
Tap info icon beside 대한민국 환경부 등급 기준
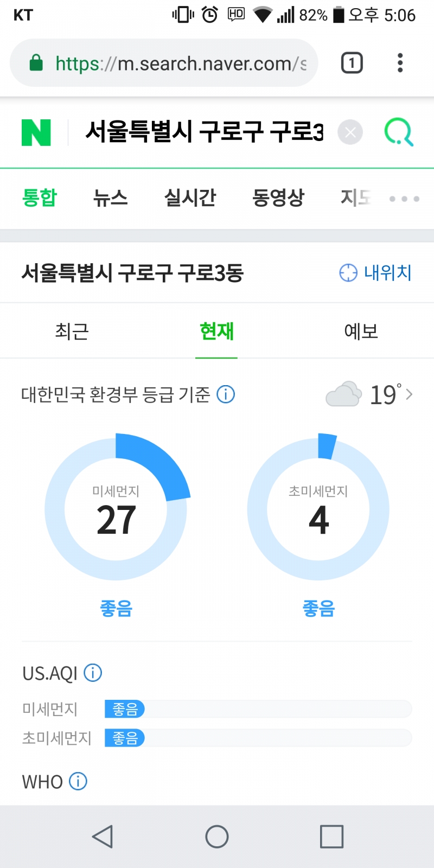point(226,394)
